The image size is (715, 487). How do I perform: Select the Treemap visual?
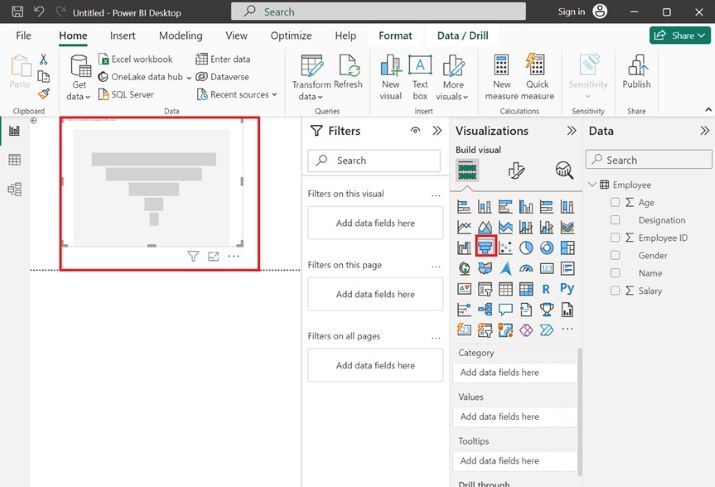tap(567, 248)
